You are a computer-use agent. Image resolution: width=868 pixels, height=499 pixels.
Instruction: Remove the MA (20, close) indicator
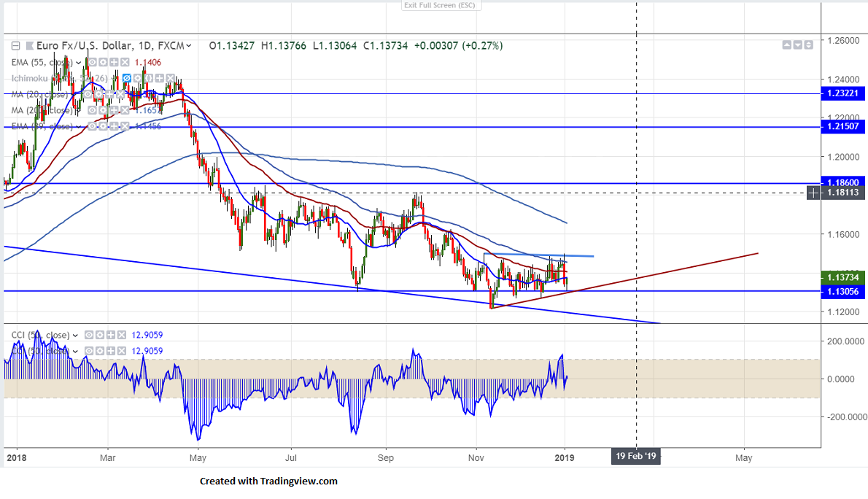(x=120, y=94)
